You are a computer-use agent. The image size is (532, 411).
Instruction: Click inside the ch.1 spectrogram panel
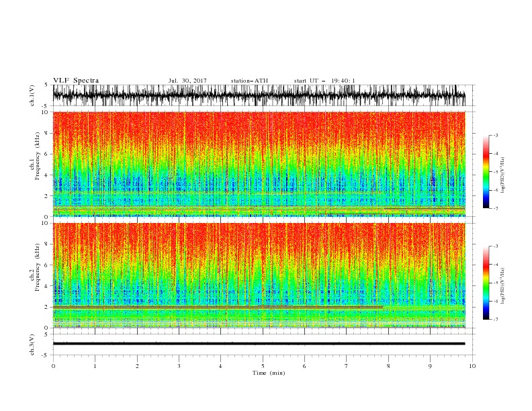point(259,164)
